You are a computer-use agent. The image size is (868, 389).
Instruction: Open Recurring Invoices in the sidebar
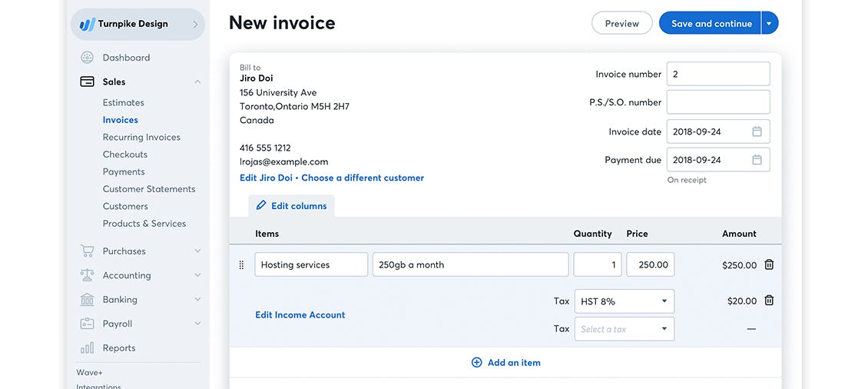coord(141,137)
